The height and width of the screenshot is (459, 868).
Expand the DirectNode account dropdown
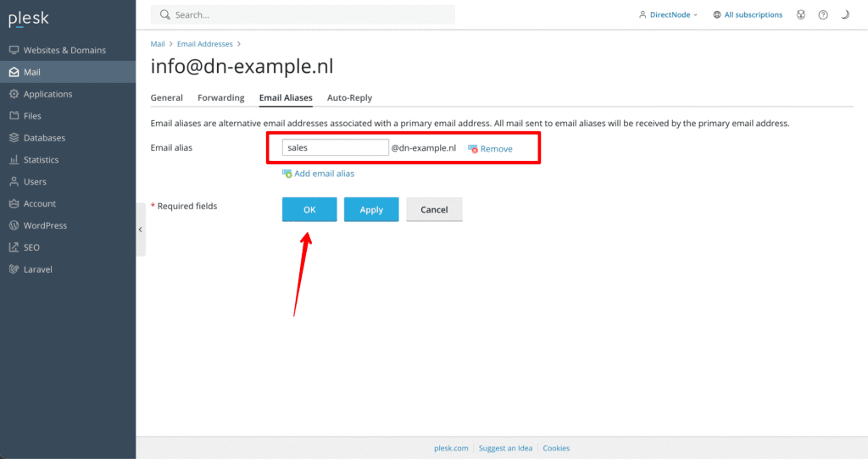pyautogui.click(x=669, y=14)
